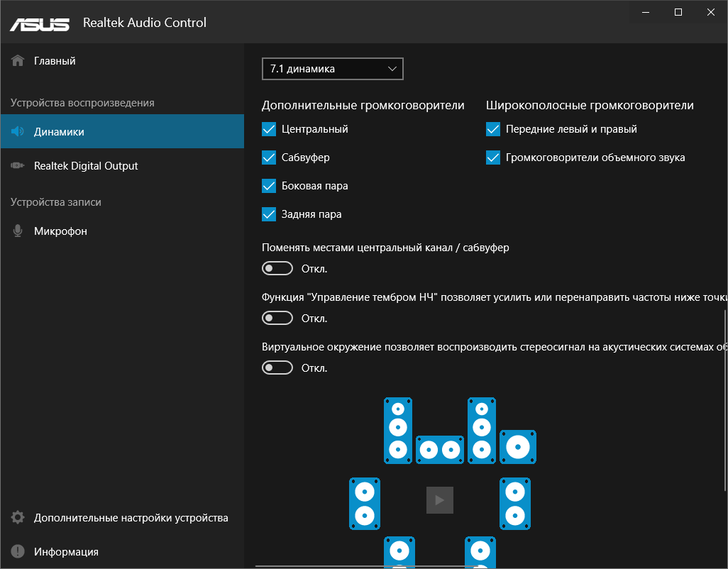Image resolution: width=728 pixels, height=569 pixels.
Task: Disable Передние левый и правый checkbox
Action: tap(493, 129)
